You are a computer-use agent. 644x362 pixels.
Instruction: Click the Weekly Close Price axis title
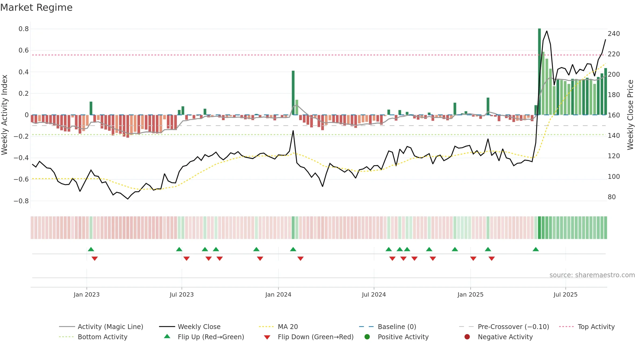click(x=630, y=115)
